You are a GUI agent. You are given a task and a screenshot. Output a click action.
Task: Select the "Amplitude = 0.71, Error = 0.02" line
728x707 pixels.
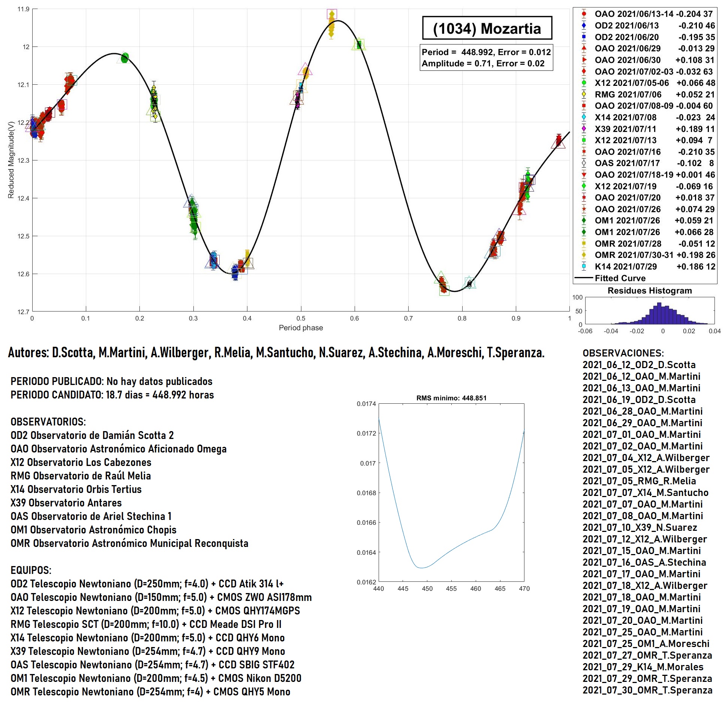click(x=483, y=63)
